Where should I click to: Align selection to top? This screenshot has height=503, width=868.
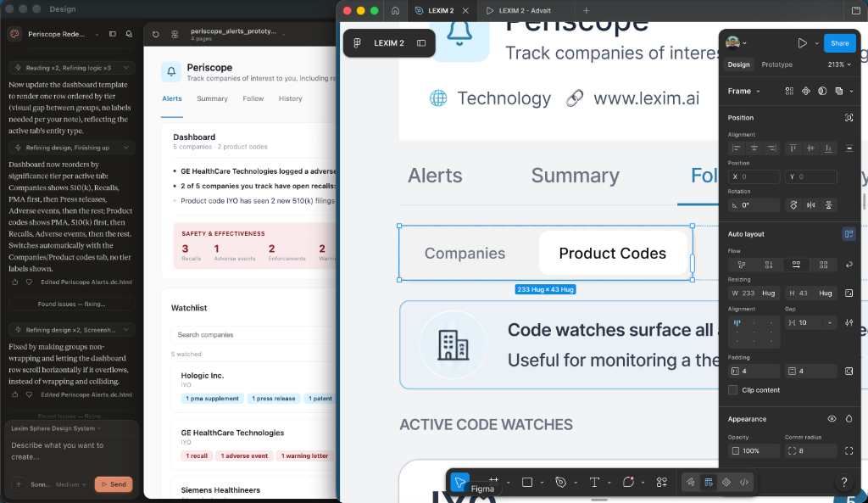pos(793,148)
